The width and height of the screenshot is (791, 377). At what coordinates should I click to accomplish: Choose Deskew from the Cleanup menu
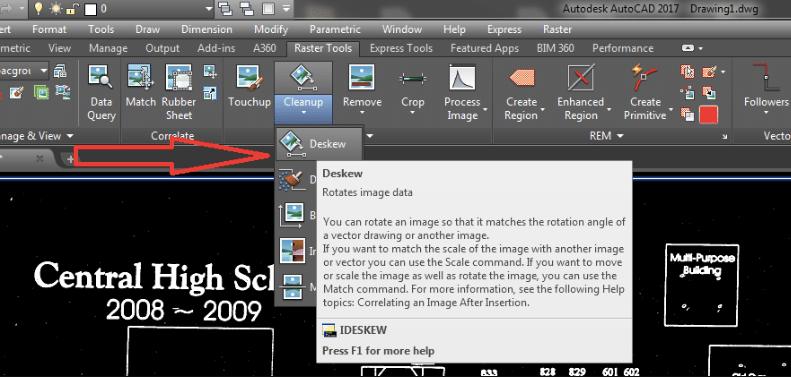[x=319, y=143]
